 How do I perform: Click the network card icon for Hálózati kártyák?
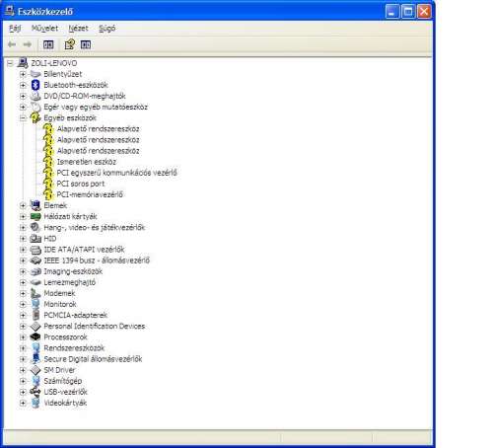coord(35,216)
